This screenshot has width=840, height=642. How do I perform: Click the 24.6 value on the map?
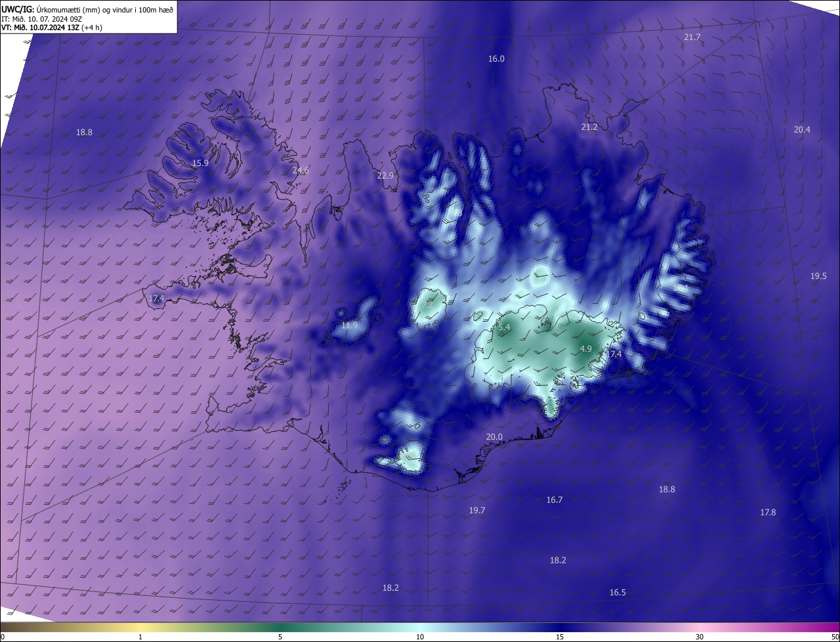tap(301, 171)
